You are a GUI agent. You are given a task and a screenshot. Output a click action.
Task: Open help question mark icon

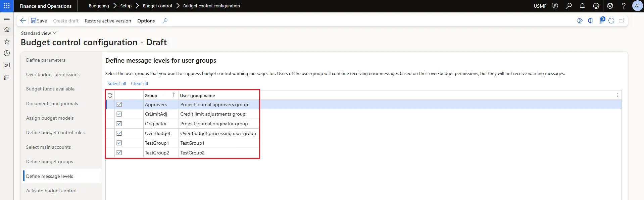coord(624,6)
